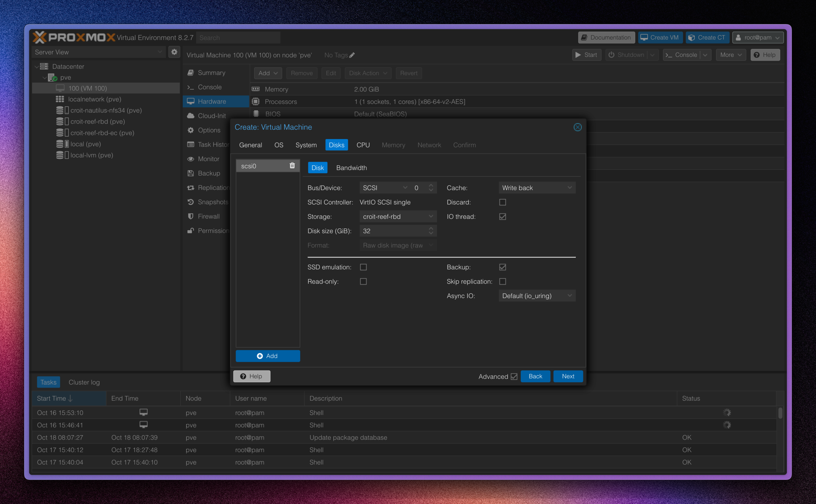Collapse the pve node in the tree

44,77
